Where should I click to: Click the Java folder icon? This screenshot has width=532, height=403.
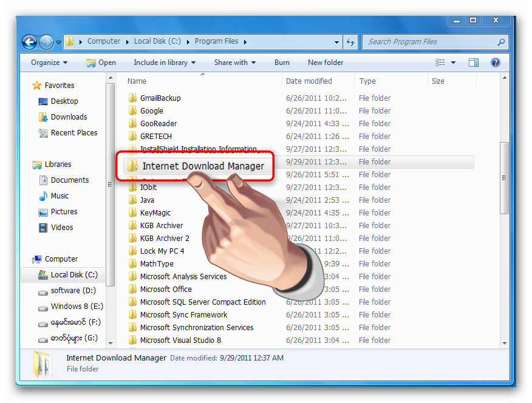pos(132,200)
